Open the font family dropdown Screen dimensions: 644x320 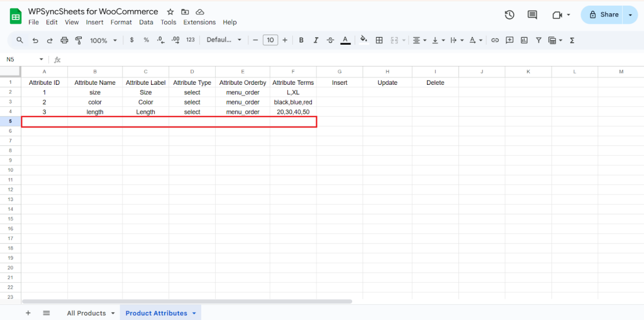point(224,40)
